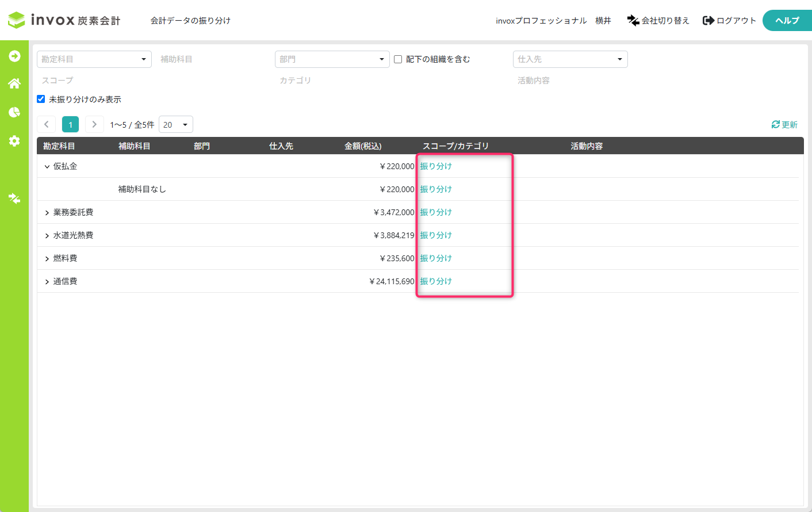The image size is (812, 512).
Task: Click the 会社切り替え switch icon
Action: click(633, 21)
